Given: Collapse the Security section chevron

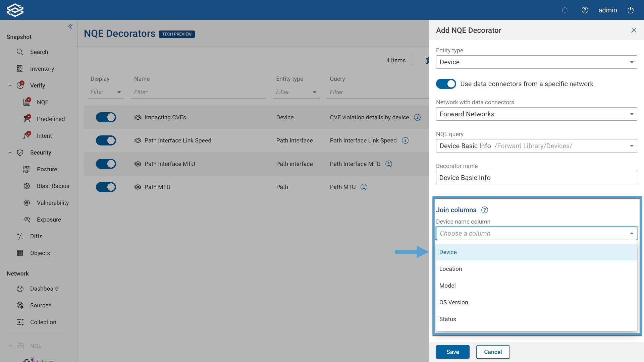Looking at the screenshot, I should pyautogui.click(x=10, y=153).
